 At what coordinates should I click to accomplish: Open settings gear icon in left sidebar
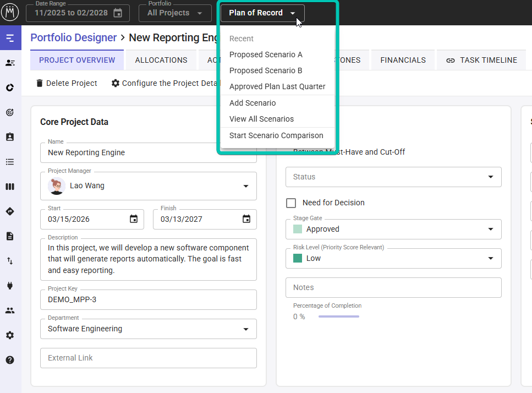point(10,335)
